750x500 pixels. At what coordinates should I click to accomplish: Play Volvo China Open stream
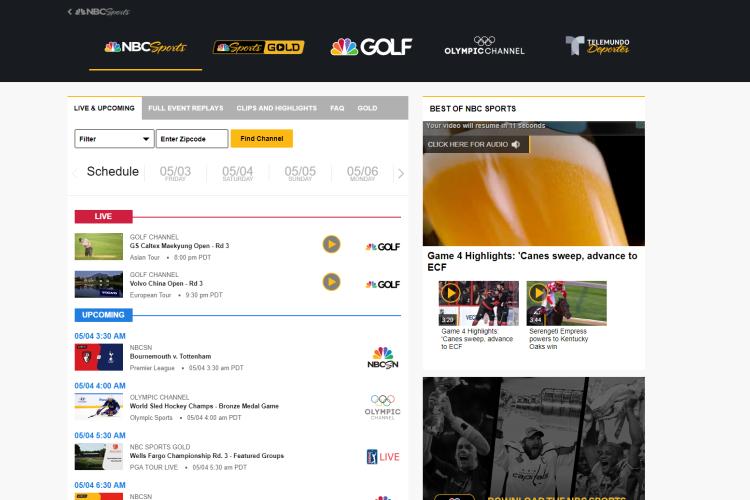331,282
